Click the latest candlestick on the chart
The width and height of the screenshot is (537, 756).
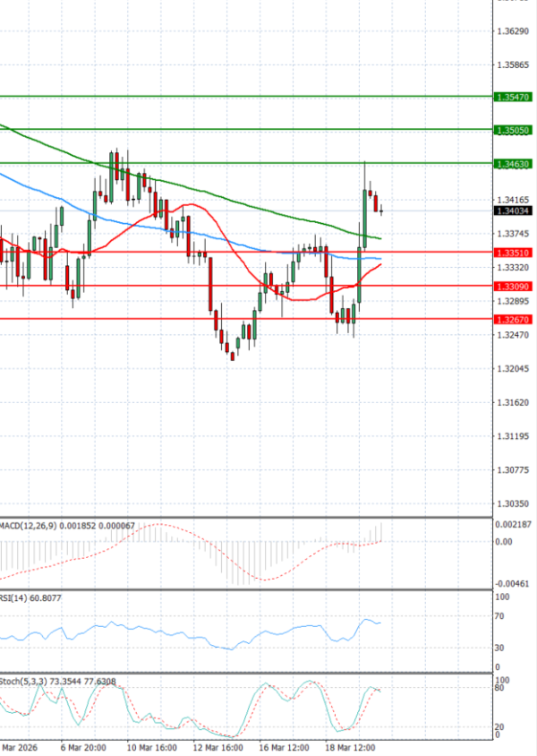[x=381, y=210]
